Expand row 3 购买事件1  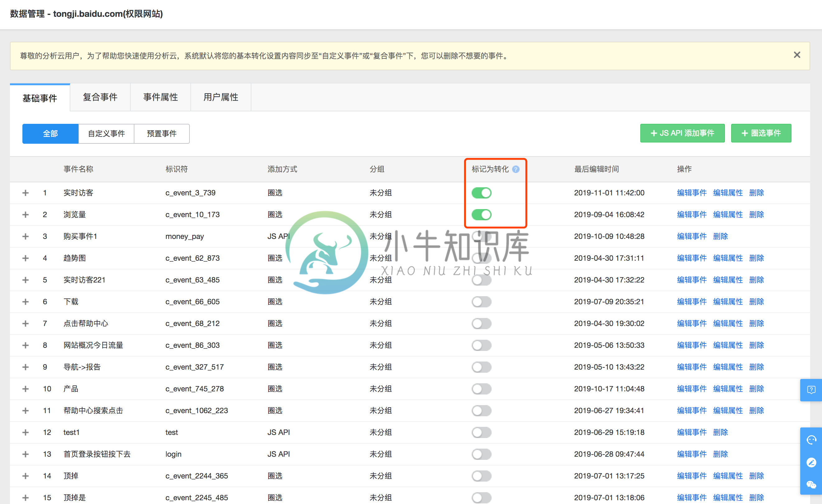pos(25,236)
